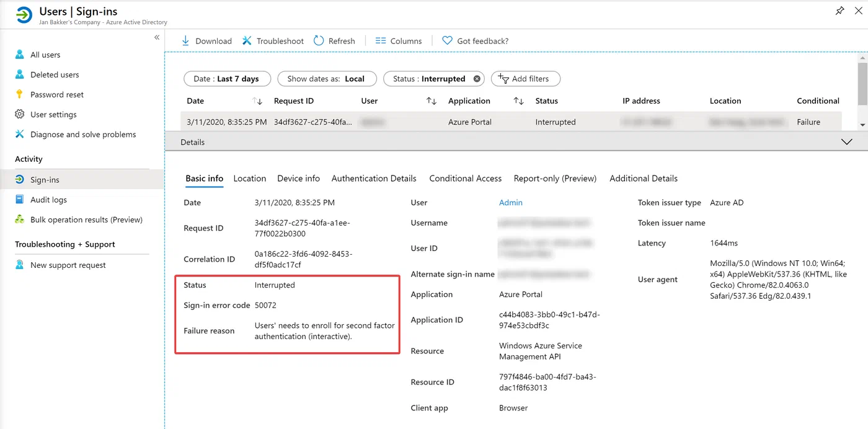This screenshot has width=868, height=429.
Task: Click the Audit logs book icon
Action: coord(20,200)
